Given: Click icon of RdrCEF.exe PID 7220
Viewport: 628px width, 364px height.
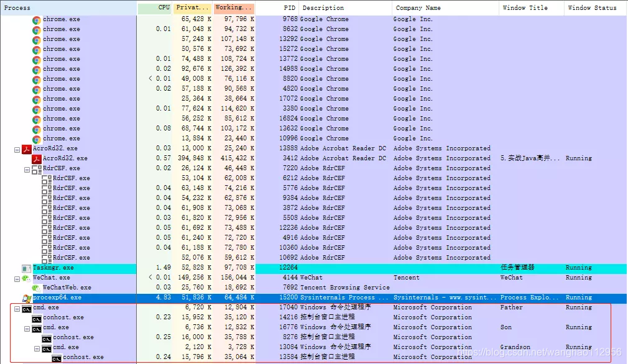Looking at the screenshot, I should pos(37,170).
